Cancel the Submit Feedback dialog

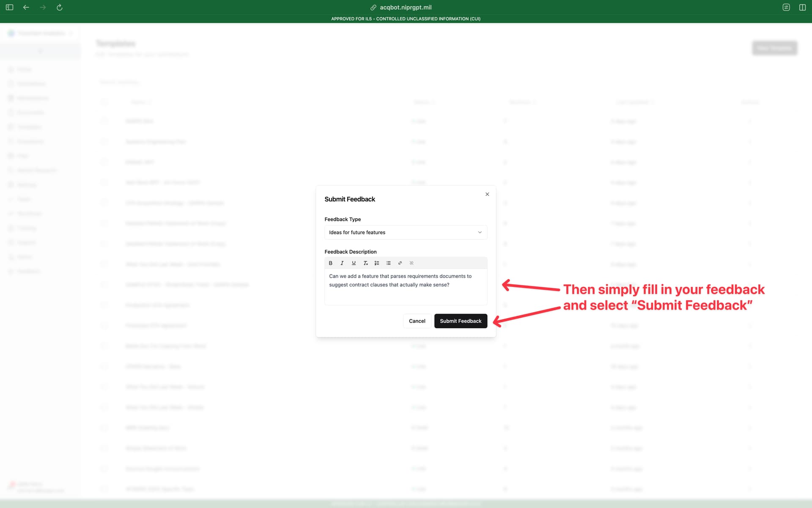pos(417,321)
